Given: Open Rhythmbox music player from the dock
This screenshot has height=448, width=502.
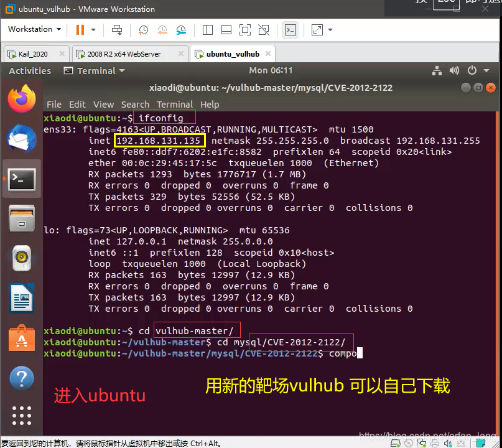Looking at the screenshot, I should pyautogui.click(x=22, y=258).
